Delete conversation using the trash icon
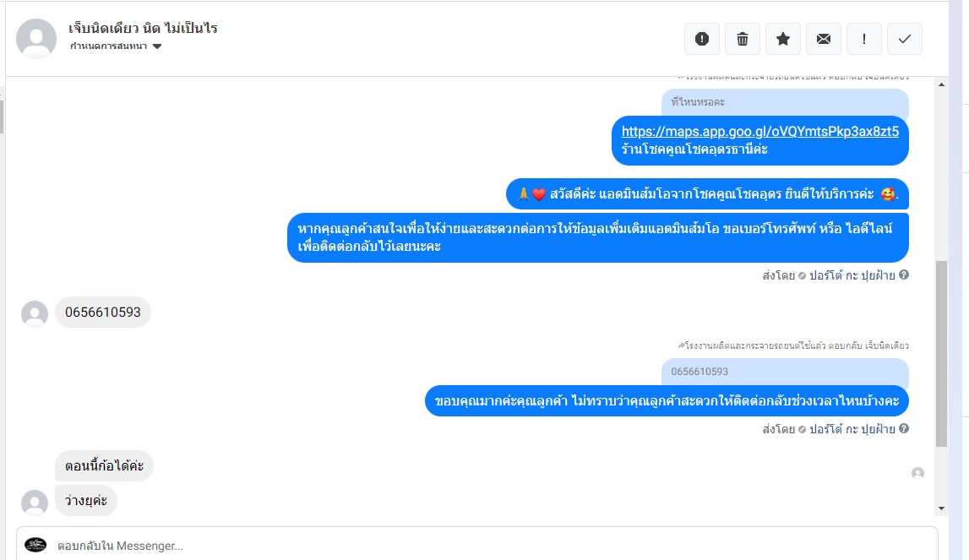The image size is (969, 560). pos(743,39)
